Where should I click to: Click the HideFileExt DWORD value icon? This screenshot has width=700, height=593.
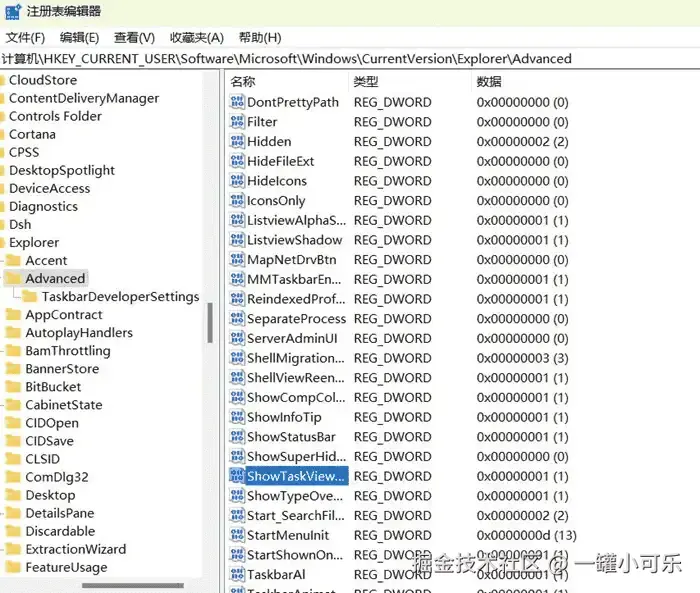tap(237, 161)
